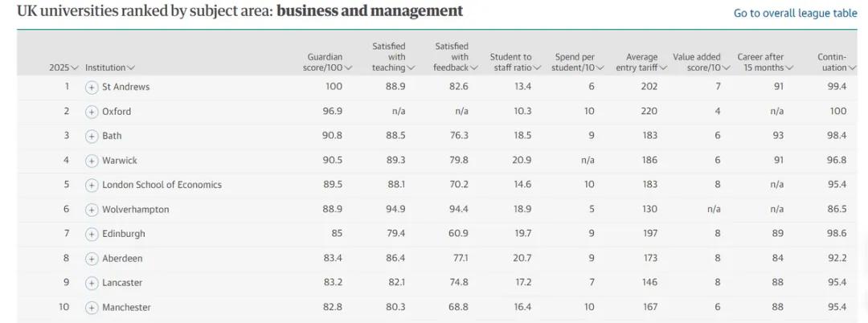Screen dimensions: 868x323
Task: Go to overall league table link
Action: pyautogui.click(x=796, y=14)
